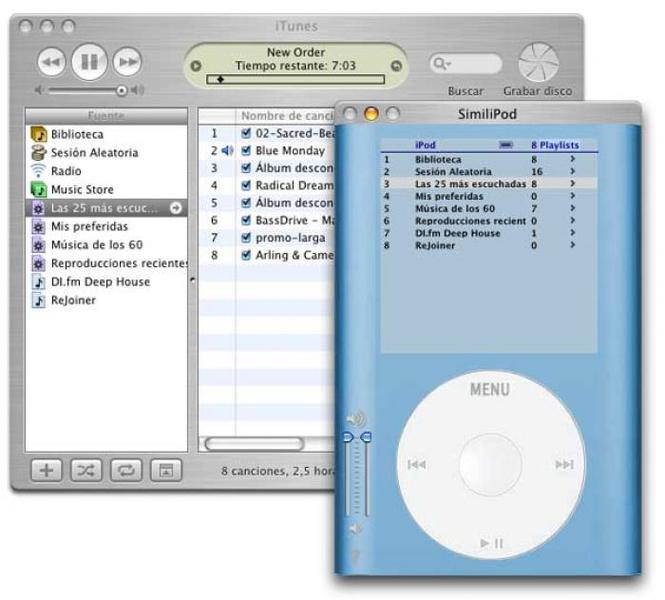Select Mis preferidas playlist in iTunes

(106, 226)
